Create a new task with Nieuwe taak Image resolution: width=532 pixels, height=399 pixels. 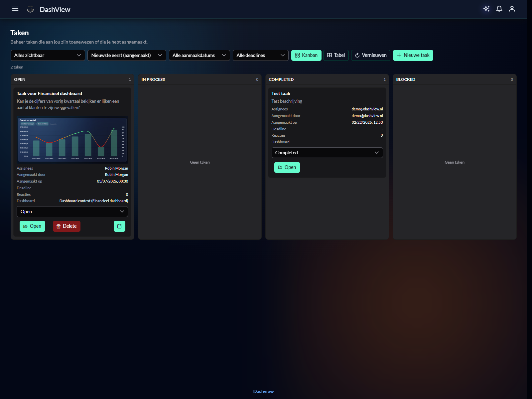(413, 56)
